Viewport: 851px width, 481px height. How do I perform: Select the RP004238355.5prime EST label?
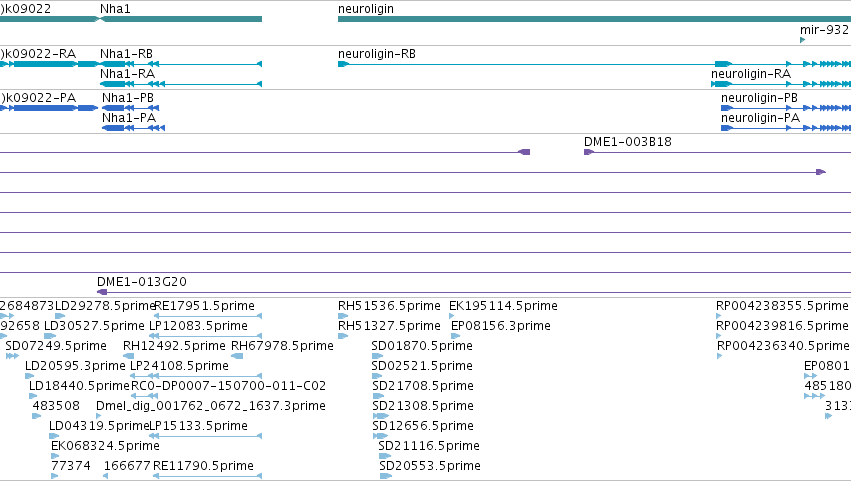coord(782,306)
